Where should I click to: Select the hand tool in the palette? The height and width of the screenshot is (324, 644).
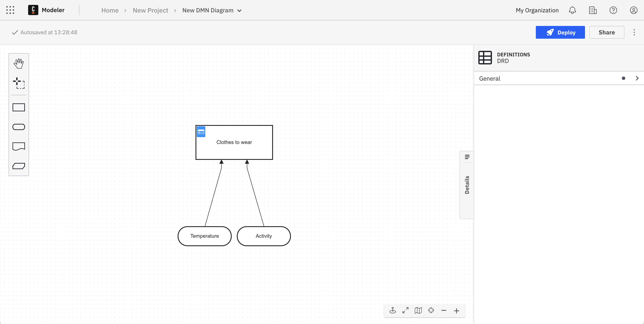tap(19, 63)
